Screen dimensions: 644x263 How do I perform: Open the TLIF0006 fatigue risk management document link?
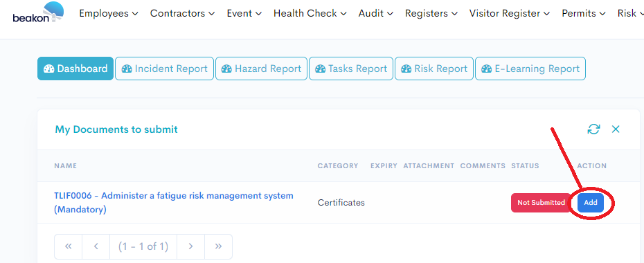[x=174, y=202]
